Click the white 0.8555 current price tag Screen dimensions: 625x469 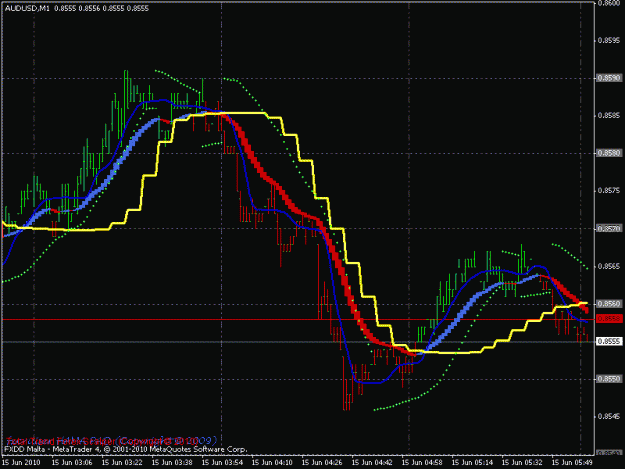point(609,341)
